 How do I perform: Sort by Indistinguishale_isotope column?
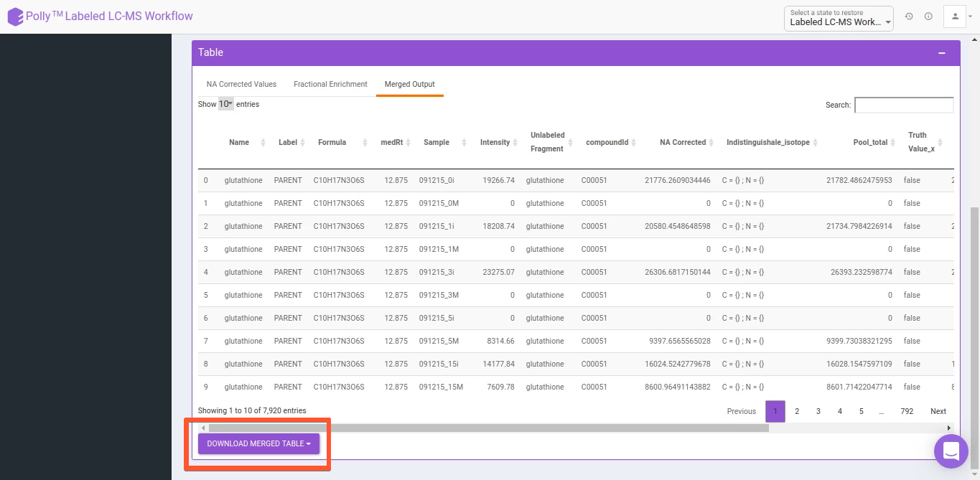coord(815,143)
